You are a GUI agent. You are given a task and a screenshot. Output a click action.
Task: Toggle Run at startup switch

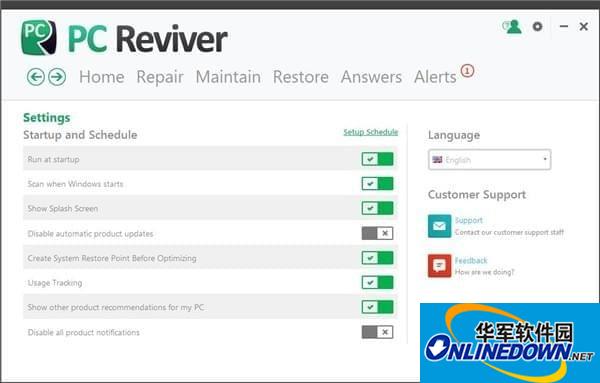pyautogui.click(x=377, y=159)
